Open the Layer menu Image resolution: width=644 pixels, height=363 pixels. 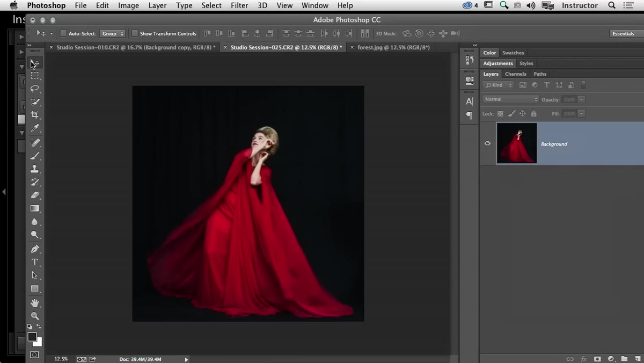coord(157,5)
